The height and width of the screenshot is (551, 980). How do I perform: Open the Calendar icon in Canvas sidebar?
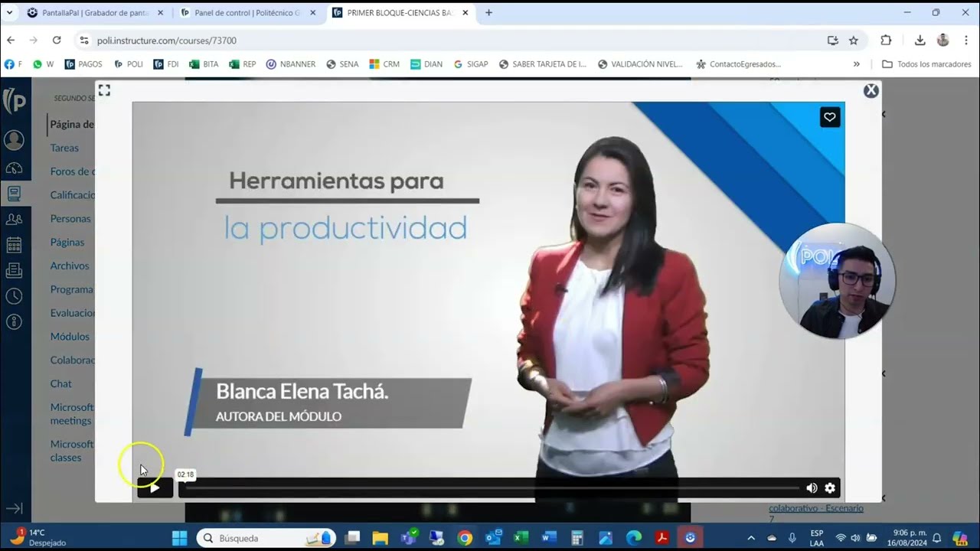point(14,245)
